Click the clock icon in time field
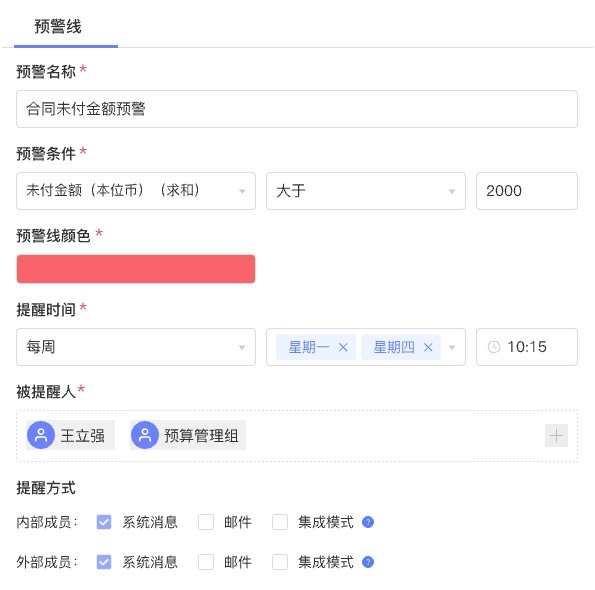This screenshot has width=595, height=590. [x=494, y=347]
